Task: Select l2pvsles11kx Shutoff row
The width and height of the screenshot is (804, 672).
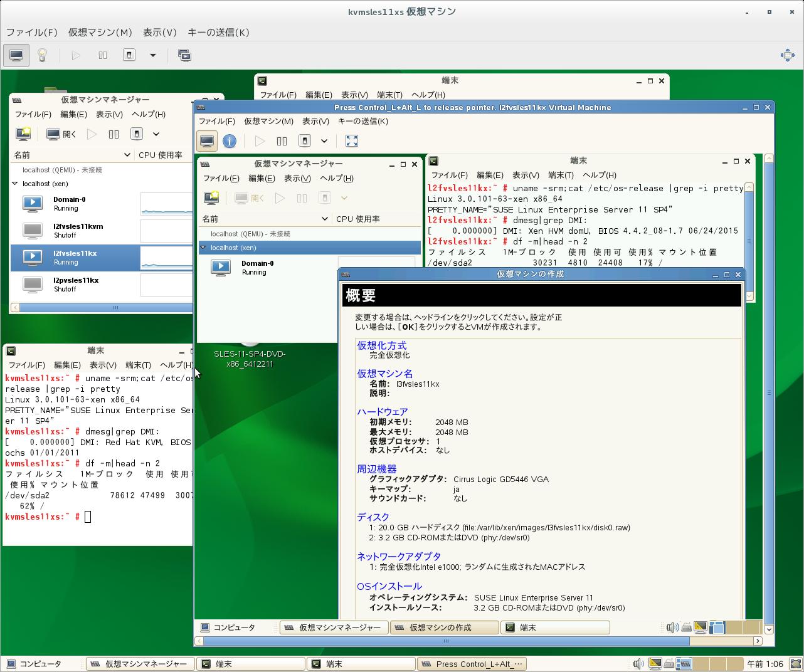Action: pos(101,285)
